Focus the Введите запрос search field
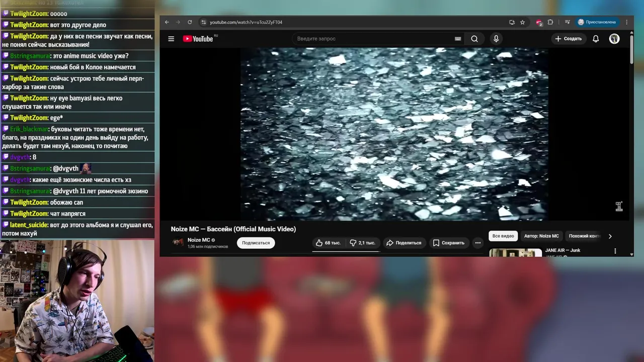The image size is (644, 362). [x=372, y=39]
